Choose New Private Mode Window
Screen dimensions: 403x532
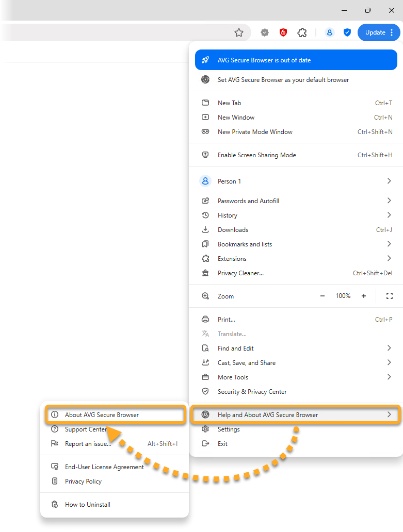click(255, 132)
